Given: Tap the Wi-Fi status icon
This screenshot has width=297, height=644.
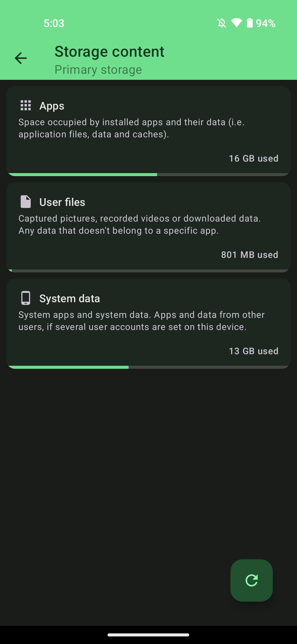Looking at the screenshot, I should pos(237,23).
